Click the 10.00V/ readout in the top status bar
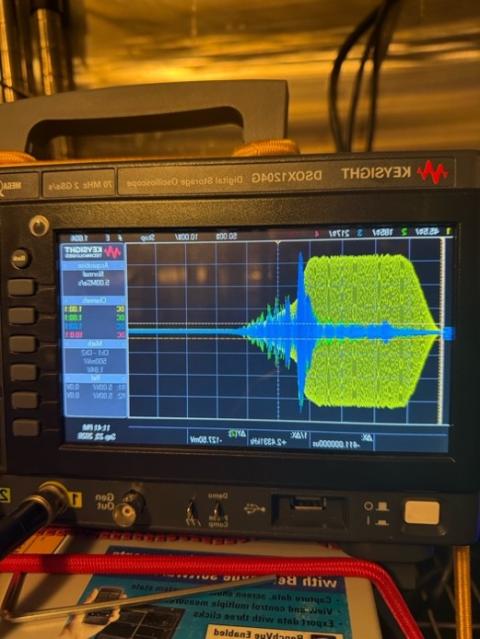This screenshot has height=639, width=480. point(187,236)
